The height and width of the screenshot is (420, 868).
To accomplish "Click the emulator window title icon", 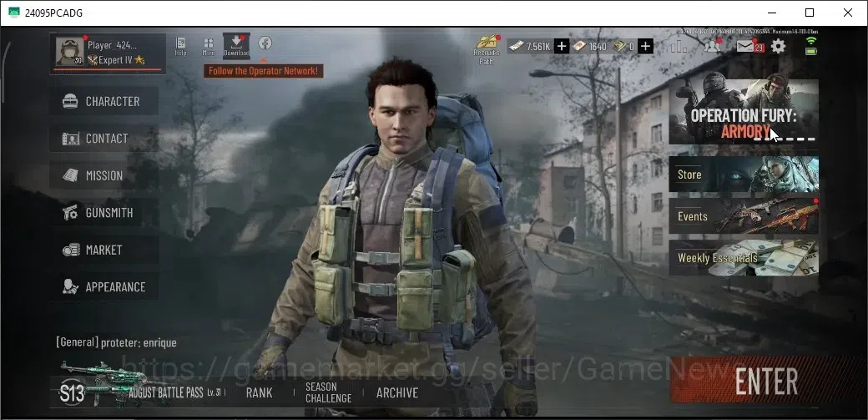I will [x=14, y=13].
